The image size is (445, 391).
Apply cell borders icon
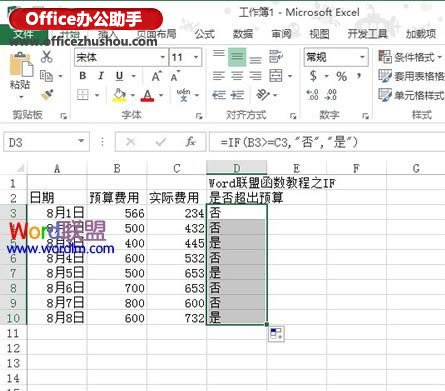point(83,95)
